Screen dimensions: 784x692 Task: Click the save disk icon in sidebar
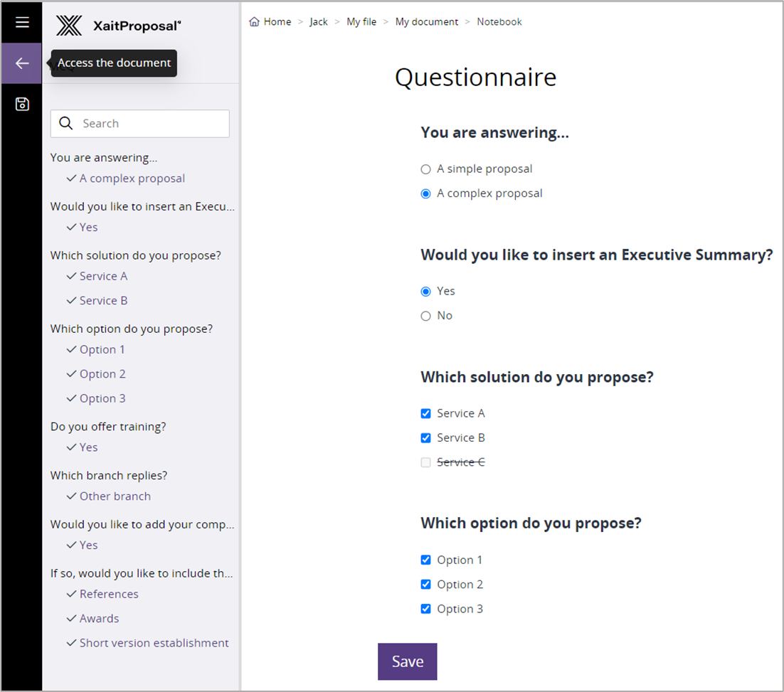(x=22, y=105)
